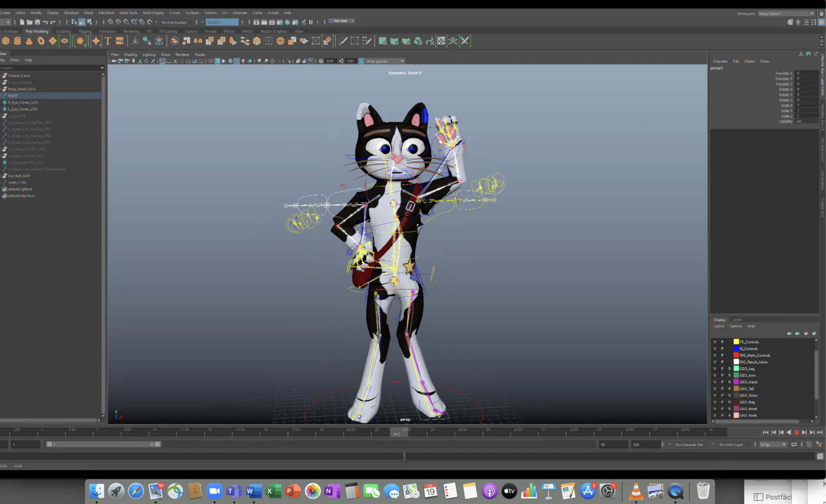826x504 pixels.
Task: Select ROOT in the Outliner
Action: point(51,95)
